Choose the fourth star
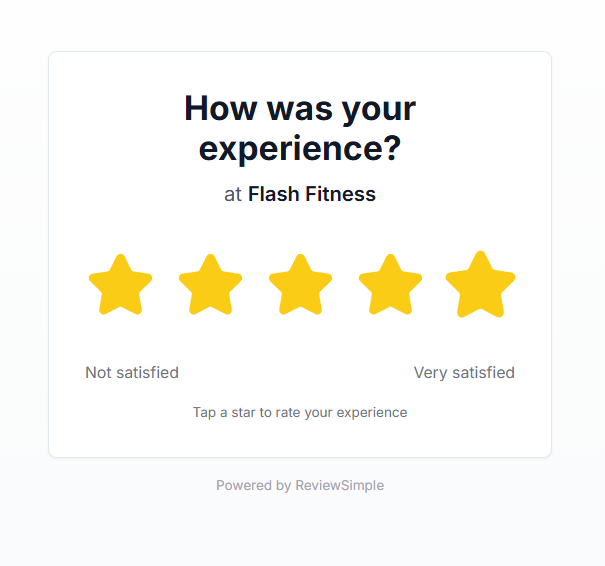 click(390, 285)
